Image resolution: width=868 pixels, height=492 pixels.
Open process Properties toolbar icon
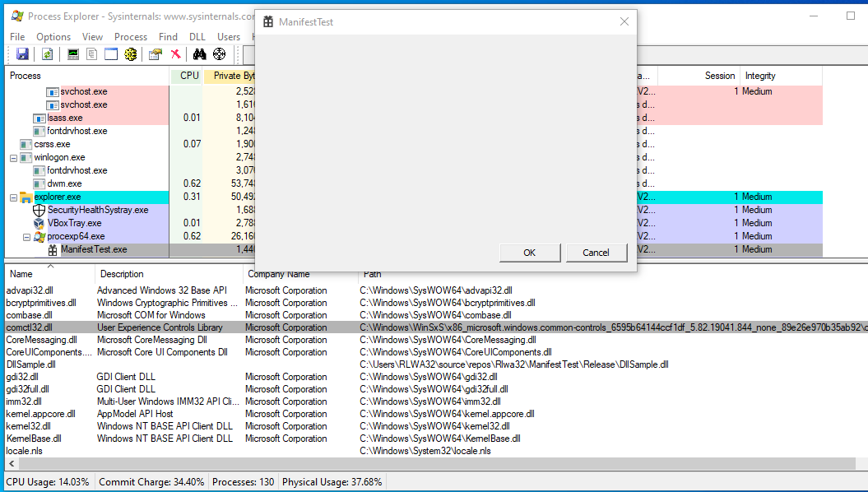pyautogui.click(x=155, y=54)
